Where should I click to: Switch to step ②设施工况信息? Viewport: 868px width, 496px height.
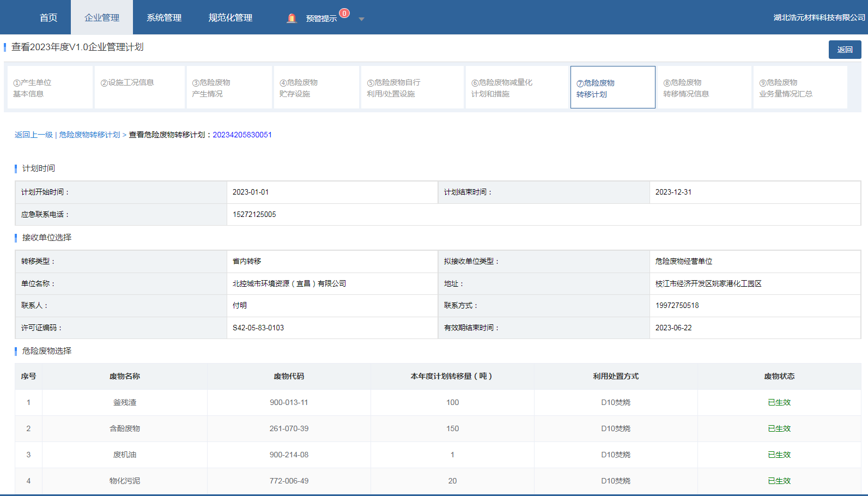[x=139, y=88]
